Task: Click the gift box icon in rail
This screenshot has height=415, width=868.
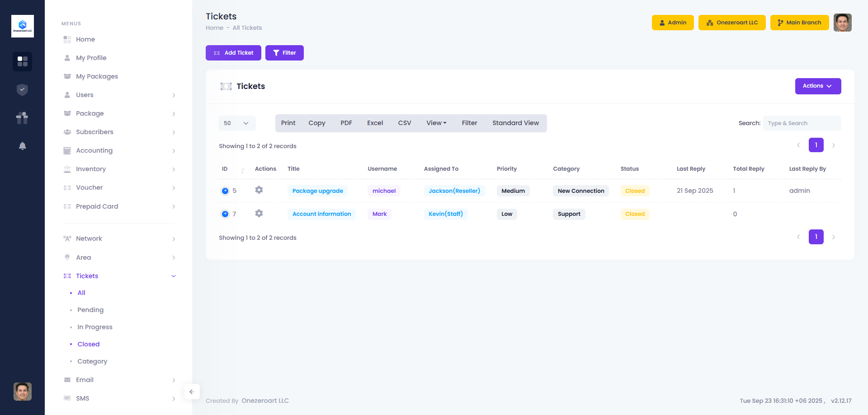Action: point(22,118)
